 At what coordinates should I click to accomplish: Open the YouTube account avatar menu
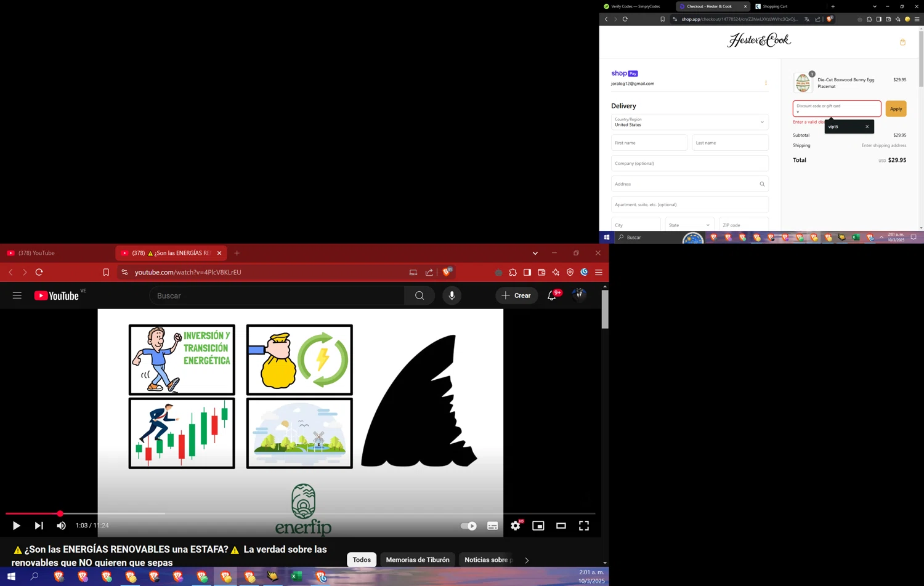coord(579,295)
